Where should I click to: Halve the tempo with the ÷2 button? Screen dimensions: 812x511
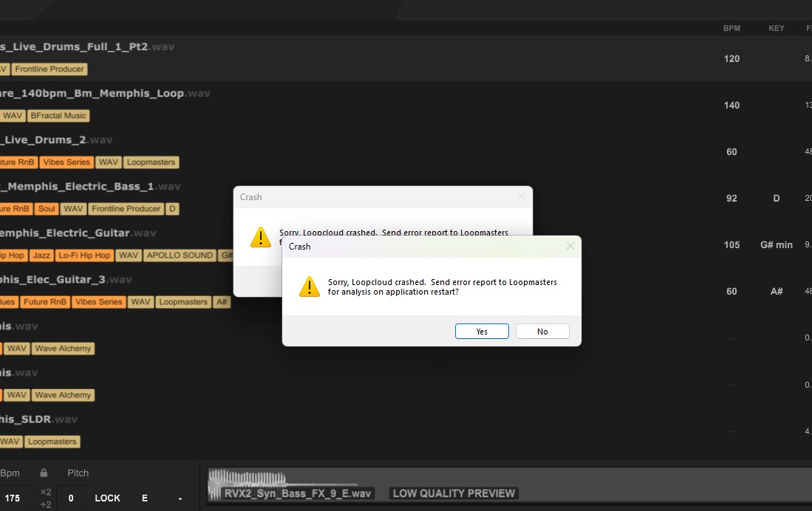tap(46, 505)
